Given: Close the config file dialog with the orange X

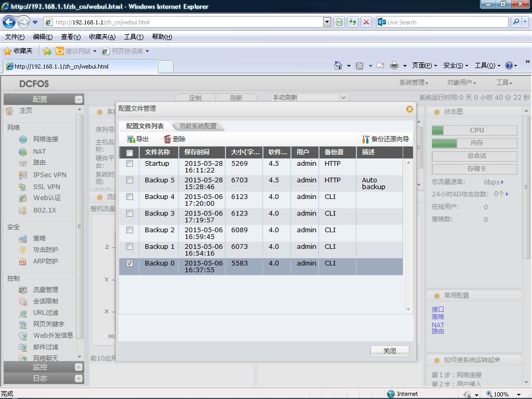Looking at the screenshot, I should (x=409, y=109).
